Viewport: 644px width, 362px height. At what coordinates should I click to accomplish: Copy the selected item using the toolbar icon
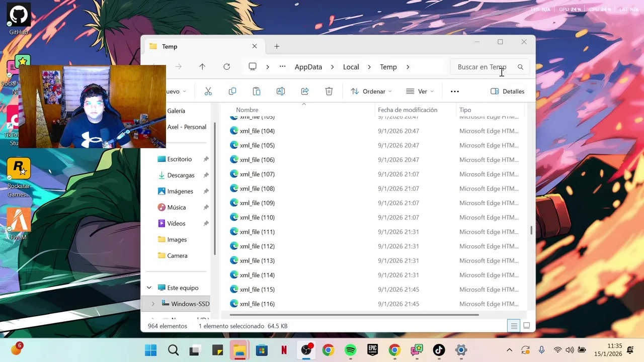click(x=232, y=91)
